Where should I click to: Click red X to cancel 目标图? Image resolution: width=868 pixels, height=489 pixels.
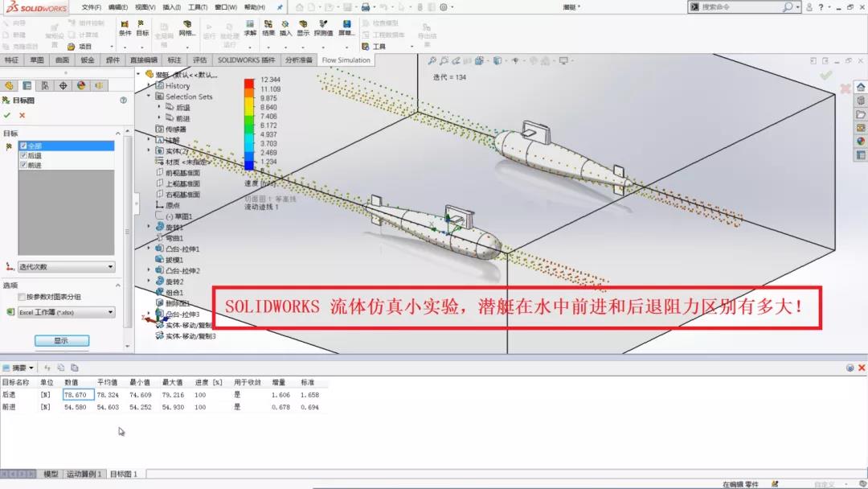(x=22, y=115)
